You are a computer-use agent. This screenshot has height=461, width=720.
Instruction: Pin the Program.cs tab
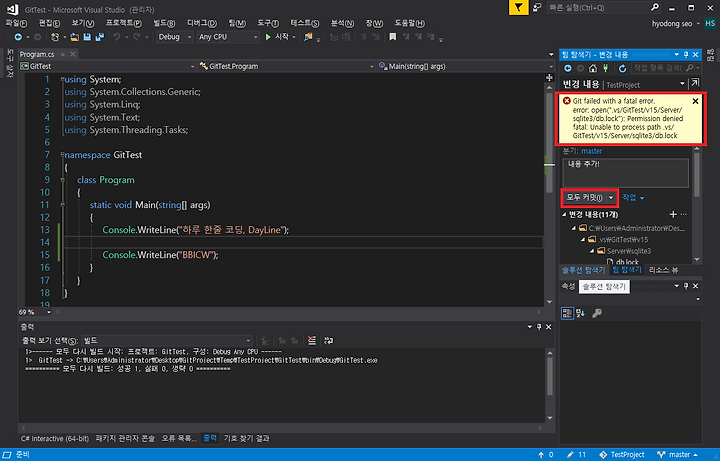point(62,54)
